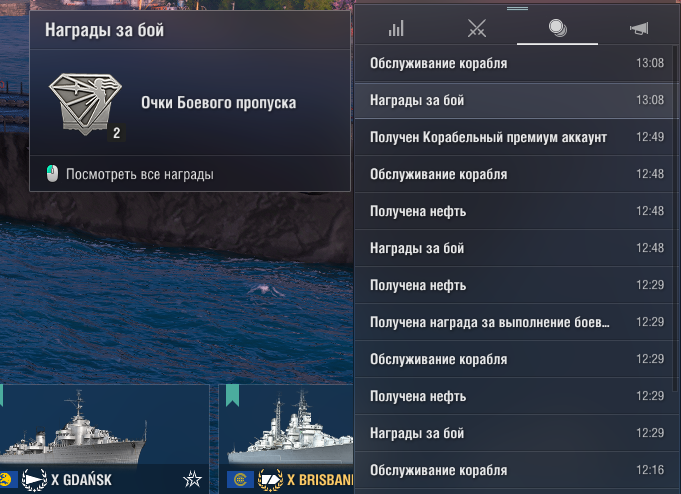Click the Brisbane Commonwealth nation flag

(240, 480)
